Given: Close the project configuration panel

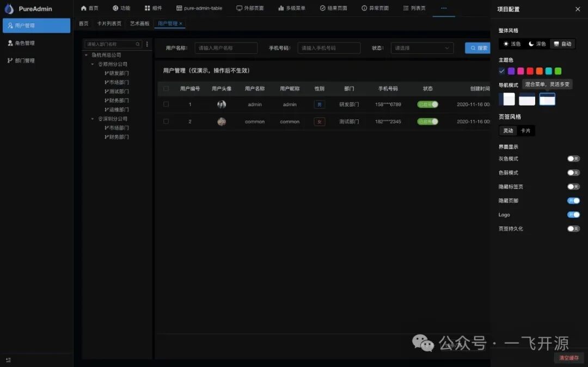Looking at the screenshot, I should point(578,9).
